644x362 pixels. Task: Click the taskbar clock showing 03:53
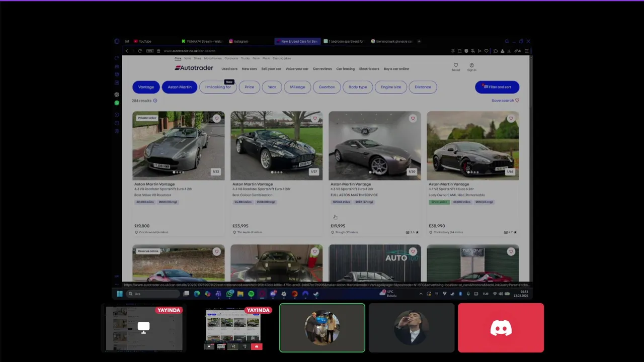coord(521,294)
